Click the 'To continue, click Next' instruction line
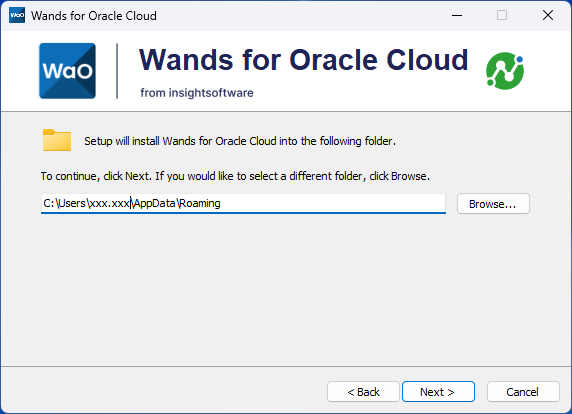The width and height of the screenshot is (572, 414). (x=235, y=176)
